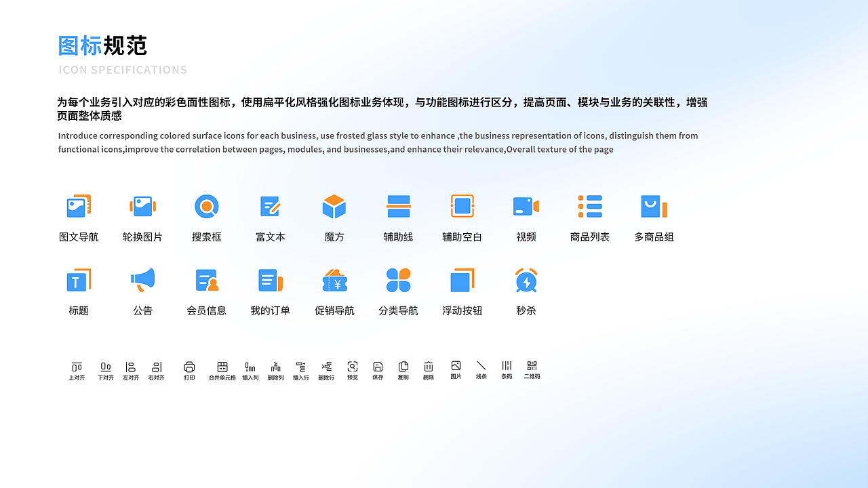Click the 复制 copy icon
This screenshot has width=868, height=488.
[x=403, y=366]
